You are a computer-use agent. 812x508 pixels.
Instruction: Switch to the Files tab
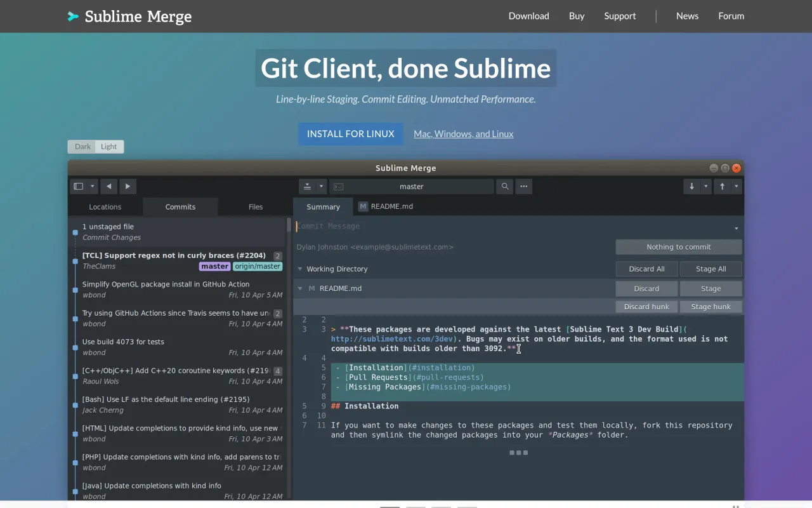[256, 207]
